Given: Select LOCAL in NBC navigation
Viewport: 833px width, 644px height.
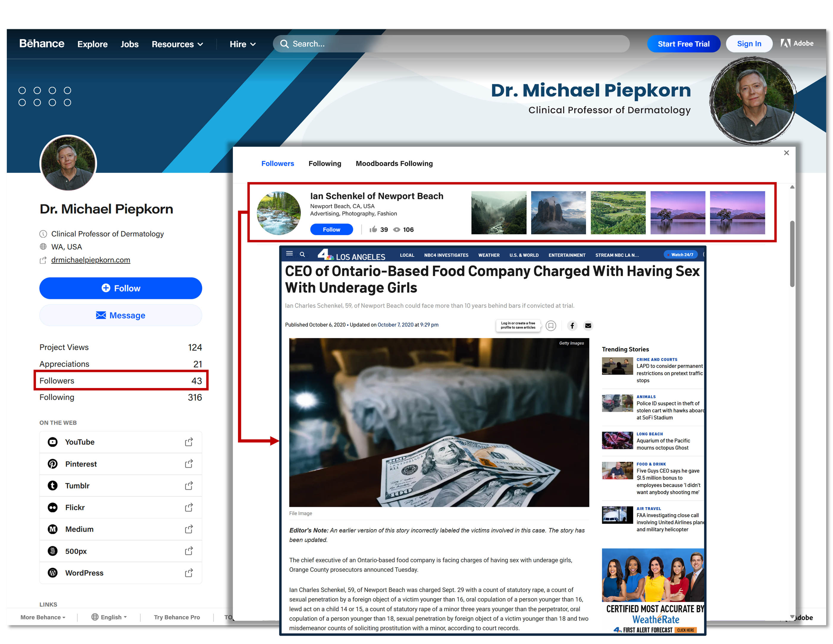Looking at the screenshot, I should click(x=407, y=255).
